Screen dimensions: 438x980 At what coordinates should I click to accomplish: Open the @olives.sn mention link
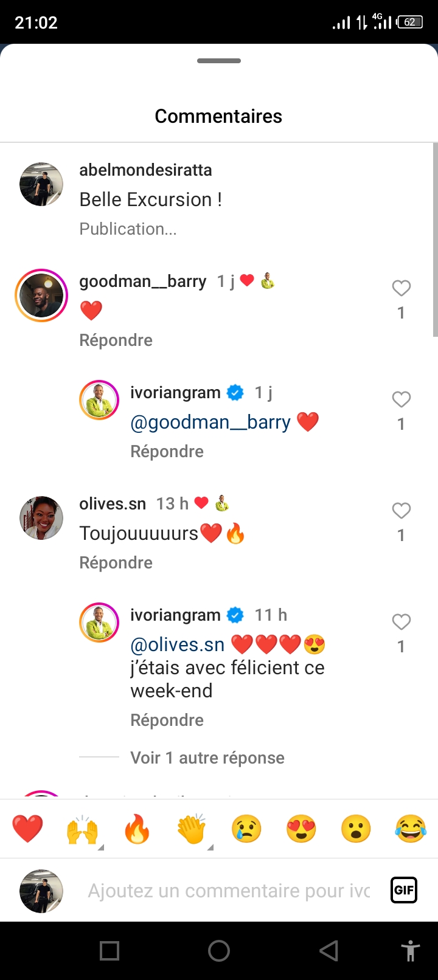click(x=178, y=644)
